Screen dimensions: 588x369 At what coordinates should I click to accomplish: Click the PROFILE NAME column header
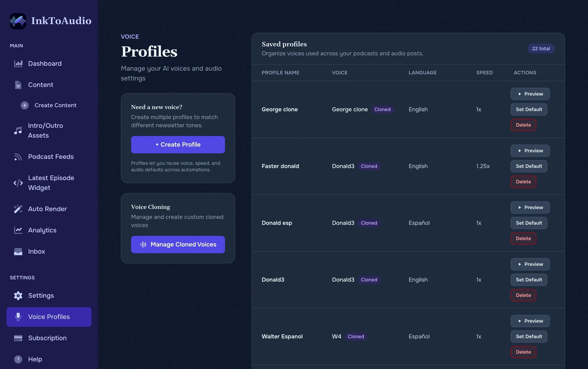280,73
